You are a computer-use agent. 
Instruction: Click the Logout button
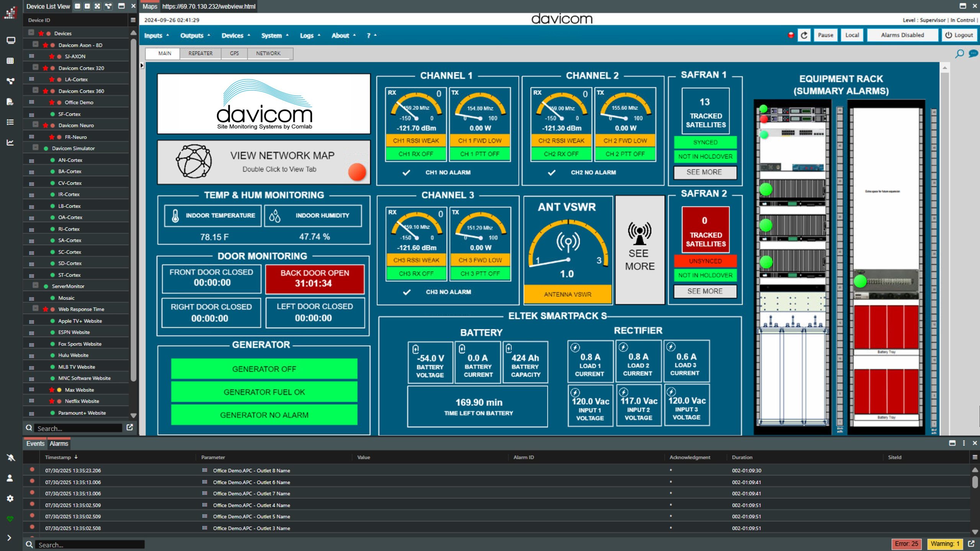click(x=959, y=35)
